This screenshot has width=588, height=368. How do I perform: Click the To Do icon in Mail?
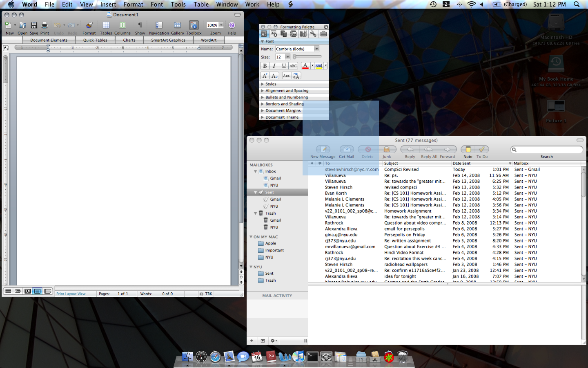[482, 149]
